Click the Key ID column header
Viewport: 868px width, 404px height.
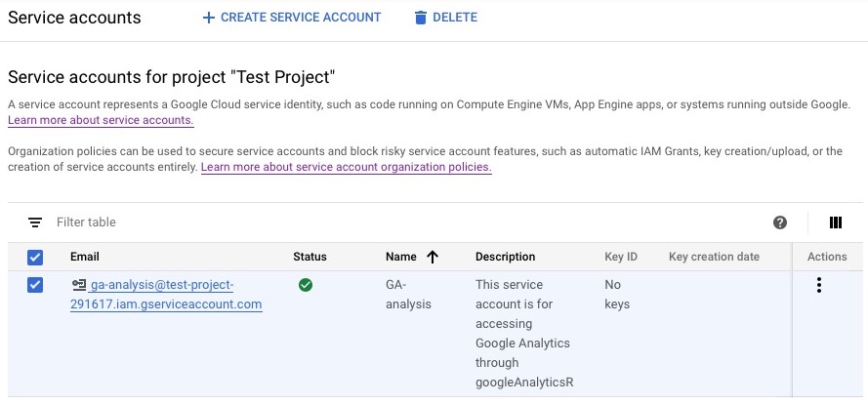[621, 257]
